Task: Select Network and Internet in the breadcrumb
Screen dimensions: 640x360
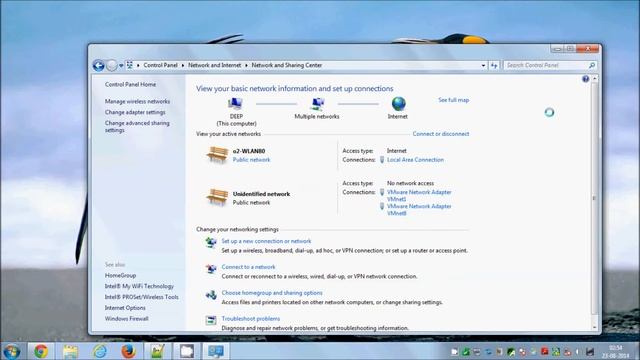Action: 214,65
